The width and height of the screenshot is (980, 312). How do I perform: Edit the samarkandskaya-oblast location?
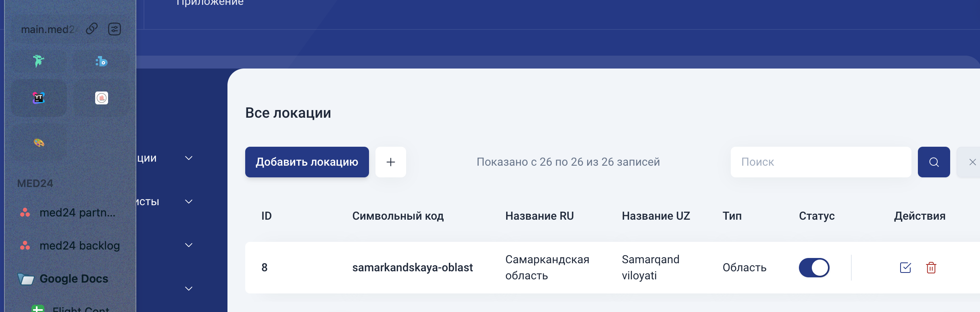point(905,268)
